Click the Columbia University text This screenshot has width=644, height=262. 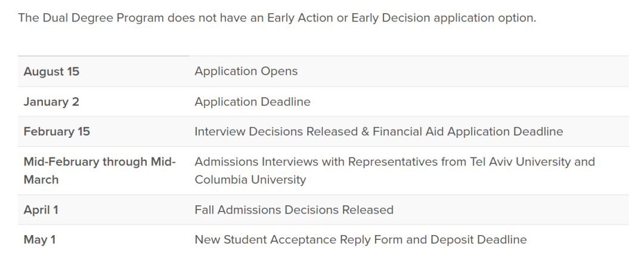point(250,180)
